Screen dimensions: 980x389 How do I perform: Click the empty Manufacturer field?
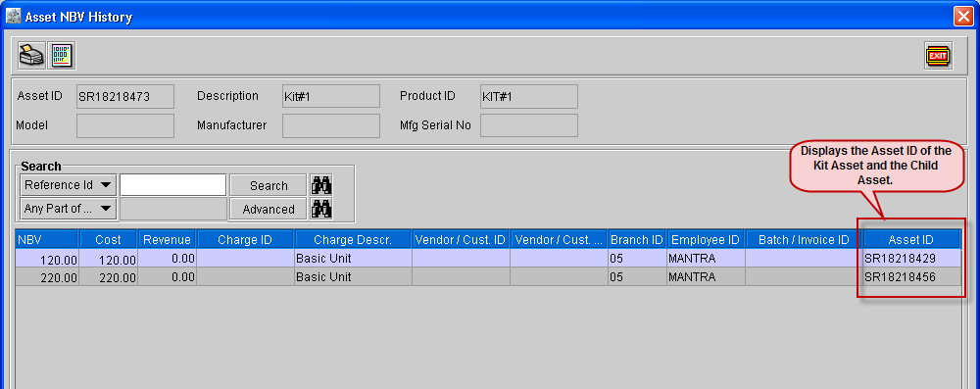click(x=330, y=125)
